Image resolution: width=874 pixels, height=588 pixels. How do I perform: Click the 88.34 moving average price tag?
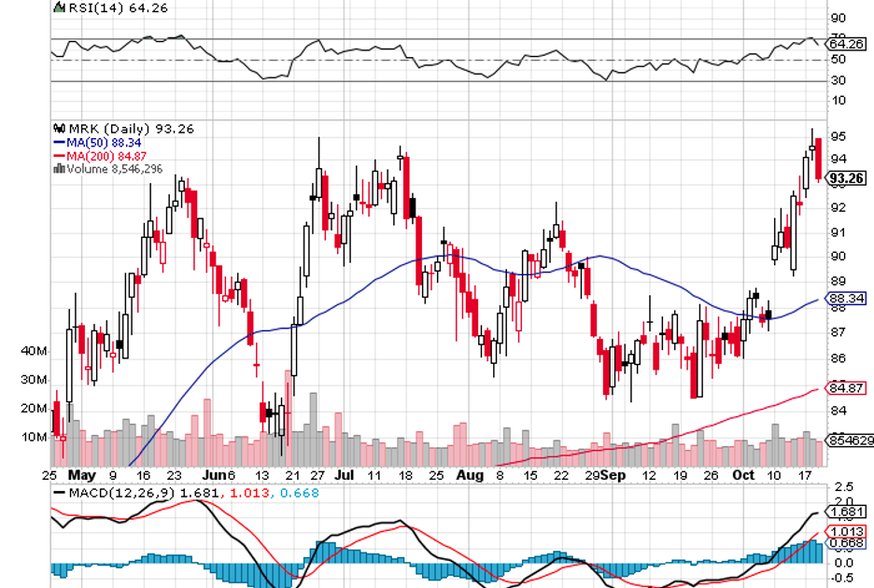tap(846, 300)
